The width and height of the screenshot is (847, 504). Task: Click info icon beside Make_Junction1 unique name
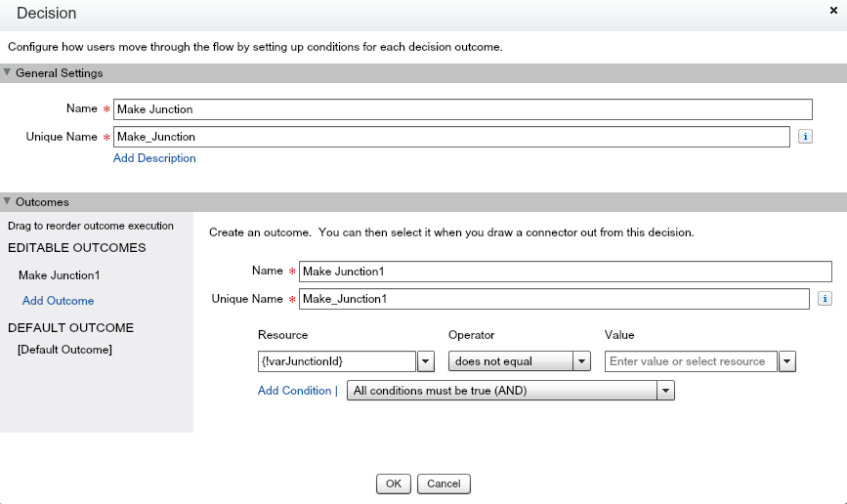(826, 299)
